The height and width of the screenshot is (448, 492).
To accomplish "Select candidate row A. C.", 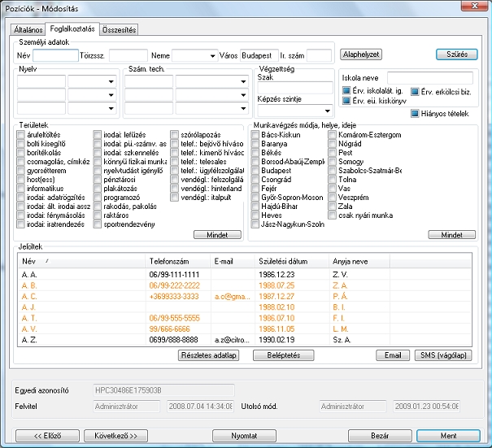I will [245, 296].
